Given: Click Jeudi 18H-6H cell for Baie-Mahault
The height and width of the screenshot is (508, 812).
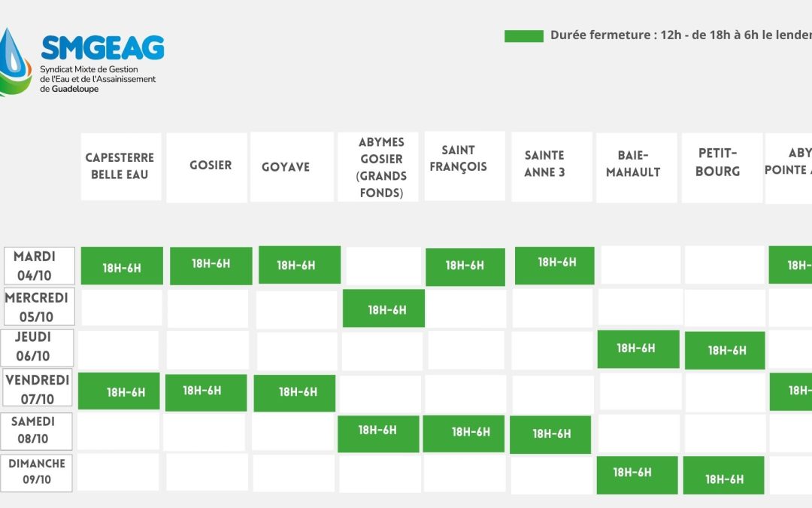Looking at the screenshot, I should click(x=638, y=348).
